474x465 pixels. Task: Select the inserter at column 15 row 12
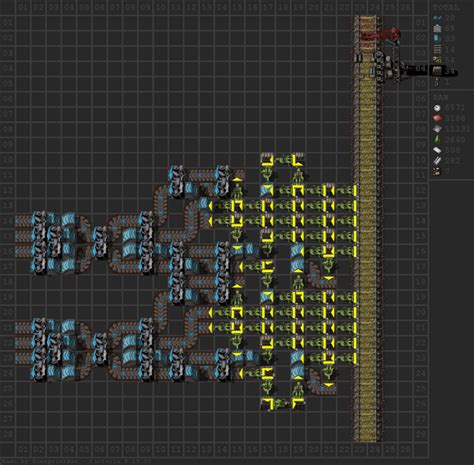[237, 191]
